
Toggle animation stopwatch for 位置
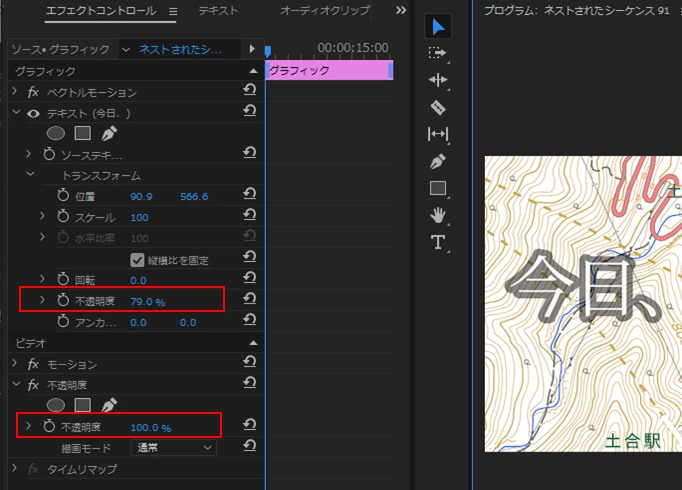63,196
